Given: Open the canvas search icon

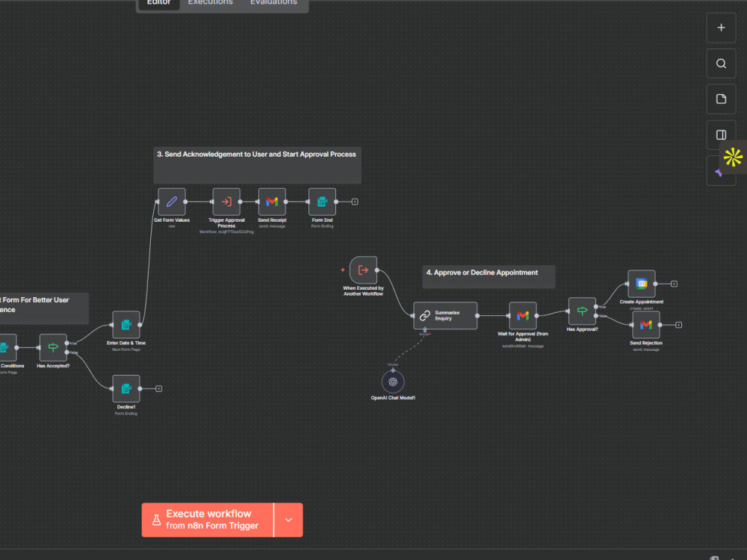Looking at the screenshot, I should pos(721,63).
